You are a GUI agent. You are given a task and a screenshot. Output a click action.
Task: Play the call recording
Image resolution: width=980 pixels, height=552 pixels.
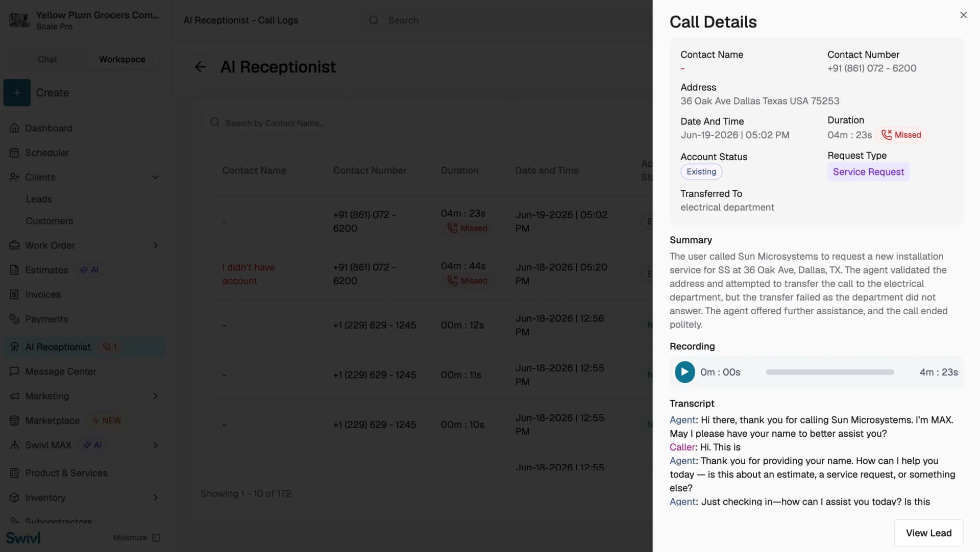click(x=684, y=372)
